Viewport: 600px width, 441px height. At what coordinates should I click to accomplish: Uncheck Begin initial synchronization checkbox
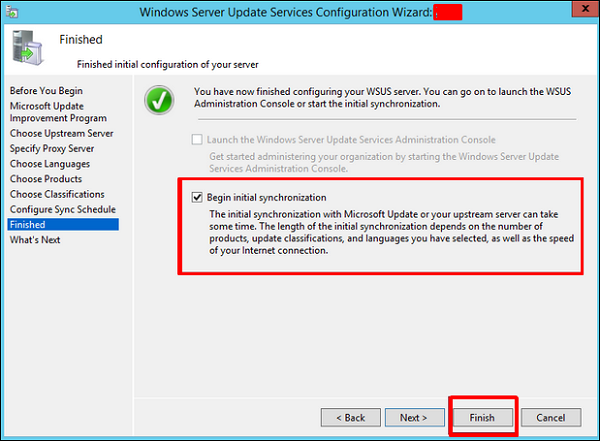(x=198, y=198)
